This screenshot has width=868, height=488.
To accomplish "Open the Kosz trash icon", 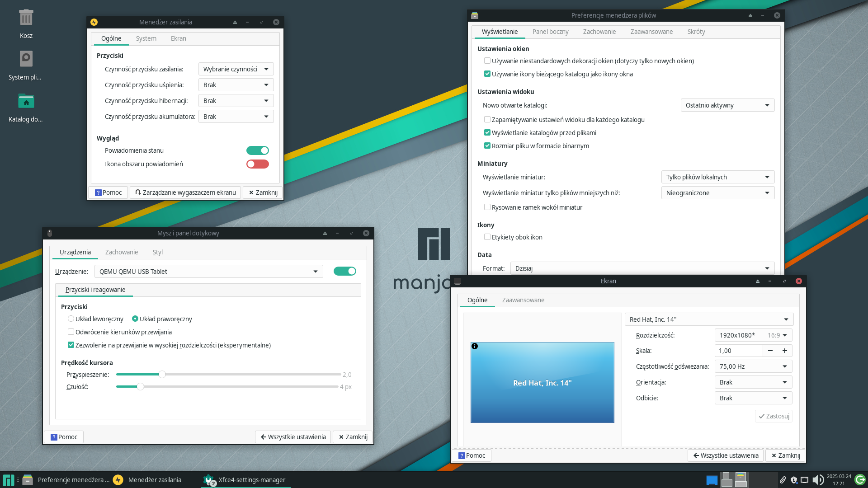I will coord(26,18).
